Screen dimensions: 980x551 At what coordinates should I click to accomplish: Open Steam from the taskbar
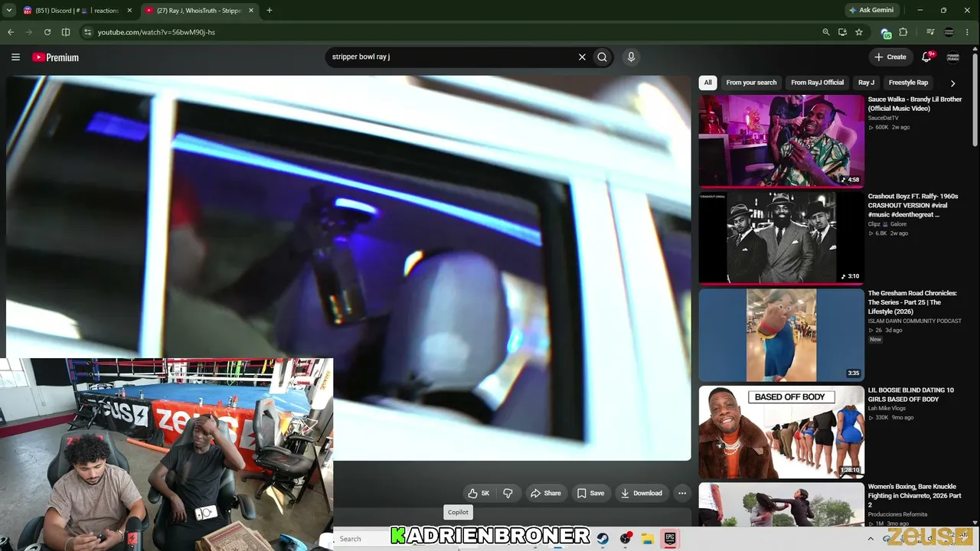[603, 539]
